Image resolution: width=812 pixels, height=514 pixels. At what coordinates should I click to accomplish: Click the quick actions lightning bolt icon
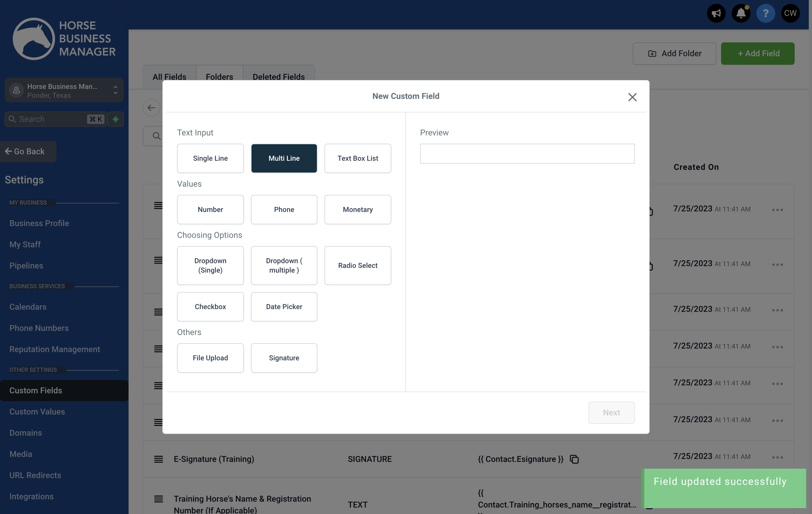pos(116,119)
